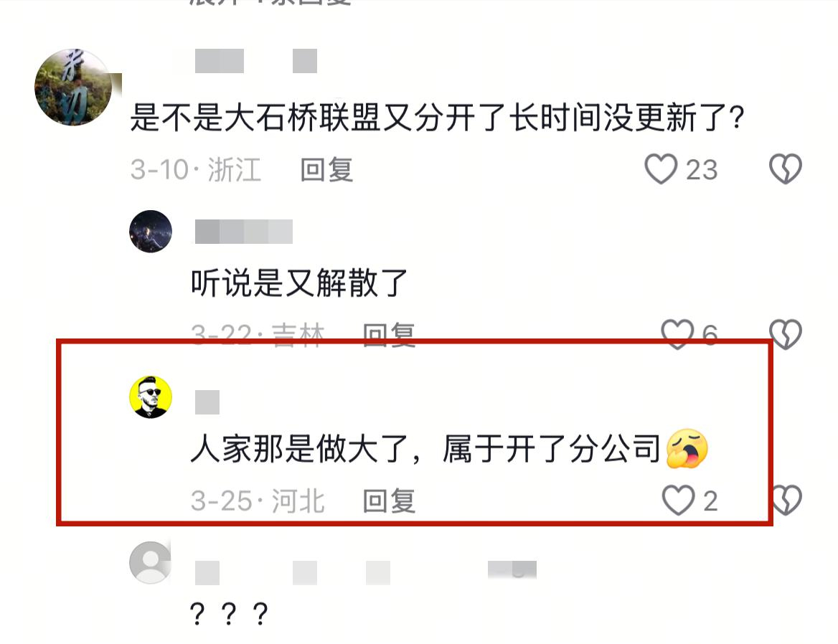
Task: Select the comment text 是不是大石桥联盟又分开了
Action: pos(318,117)
